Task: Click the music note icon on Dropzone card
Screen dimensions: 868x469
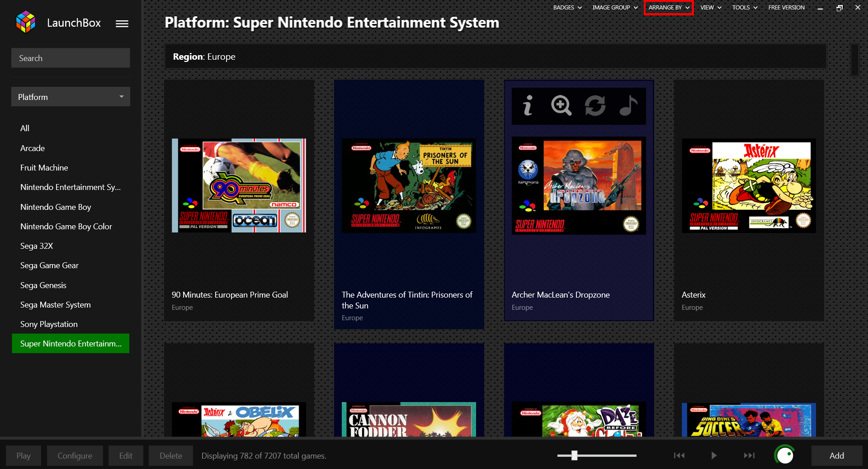Action: (x=628, y=106)
